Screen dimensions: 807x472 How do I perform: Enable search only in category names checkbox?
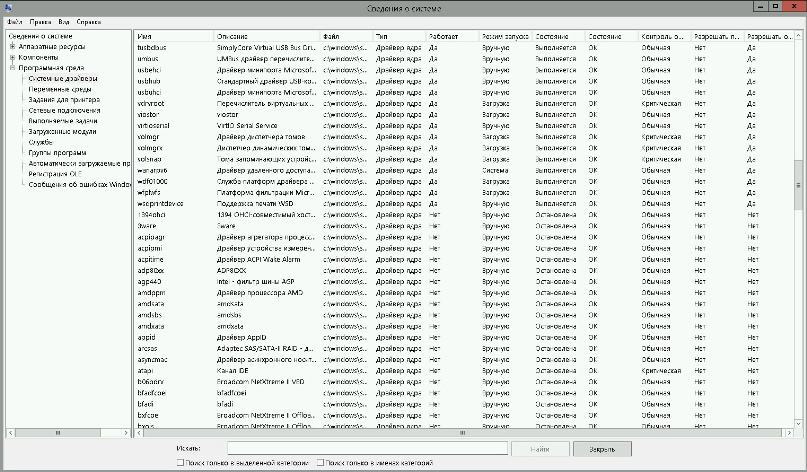point(320,463)
